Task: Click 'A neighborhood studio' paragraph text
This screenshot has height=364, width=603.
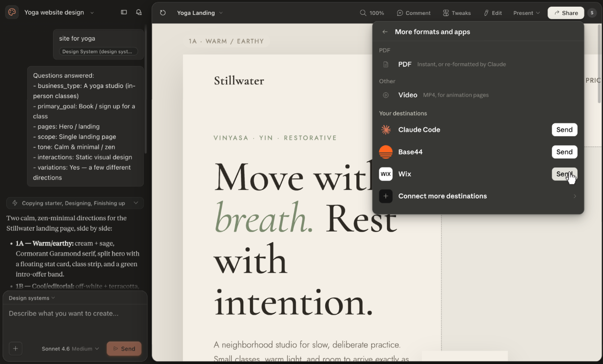Action: click(311, 352)
